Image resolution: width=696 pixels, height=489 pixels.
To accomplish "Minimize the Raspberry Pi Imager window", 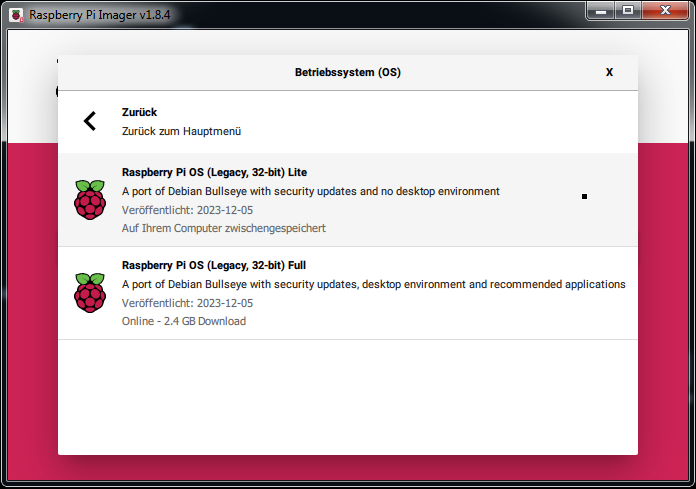I will [x=600, y=11].
